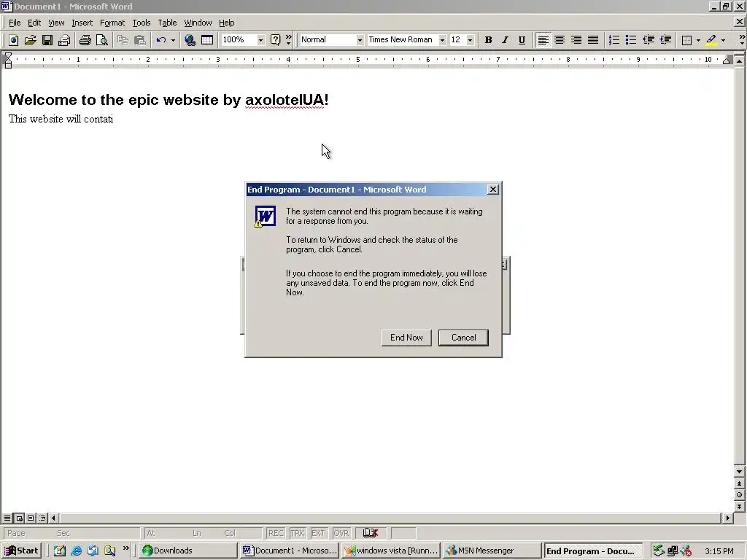Print the document with the printer icon
747x560 pixels.
(x=85, y=40)
